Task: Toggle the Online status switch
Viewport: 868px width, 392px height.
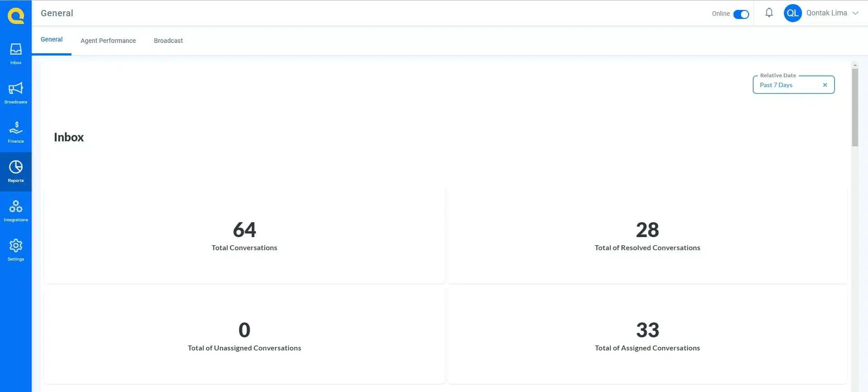Action: point(741,14)
